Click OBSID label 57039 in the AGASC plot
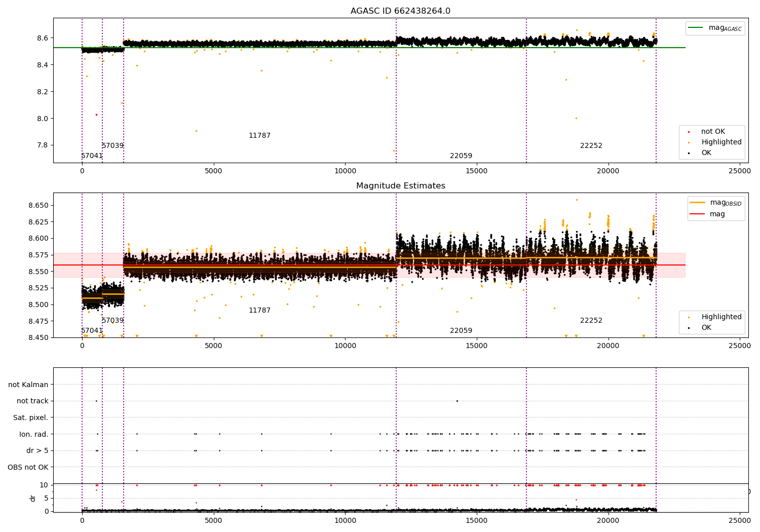Viewport: 760px width, 532px height. coord(112,146)
